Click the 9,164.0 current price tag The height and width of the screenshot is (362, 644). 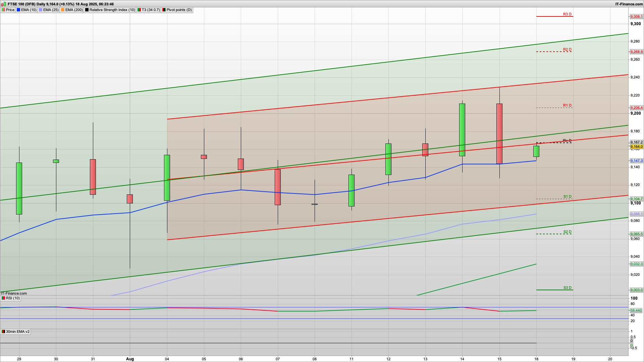pyautogui.click(x=636, y=147)
